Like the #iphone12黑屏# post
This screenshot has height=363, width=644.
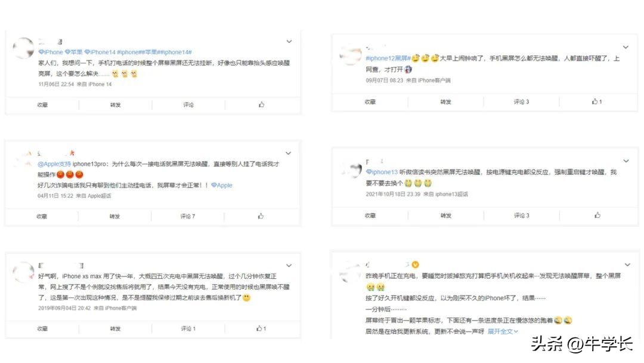pos(596,101)
